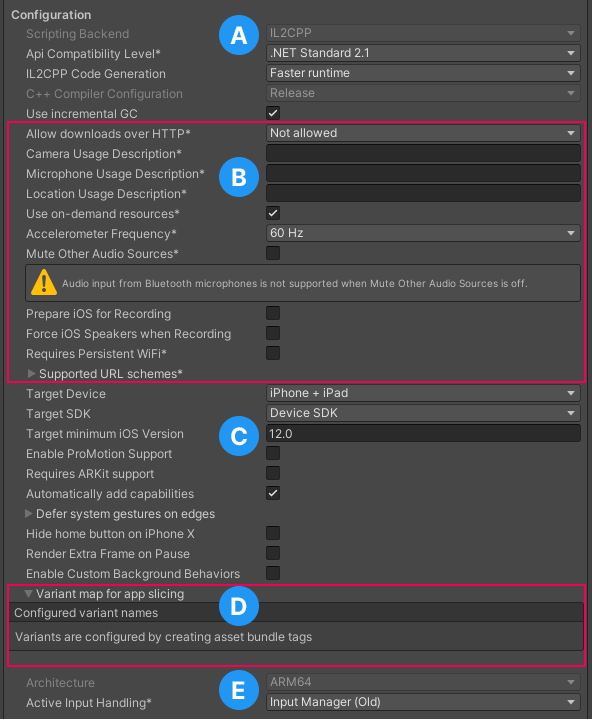Uncheck Automatically add capabilities
The image size is (592, 719).
tap(273, 493)
